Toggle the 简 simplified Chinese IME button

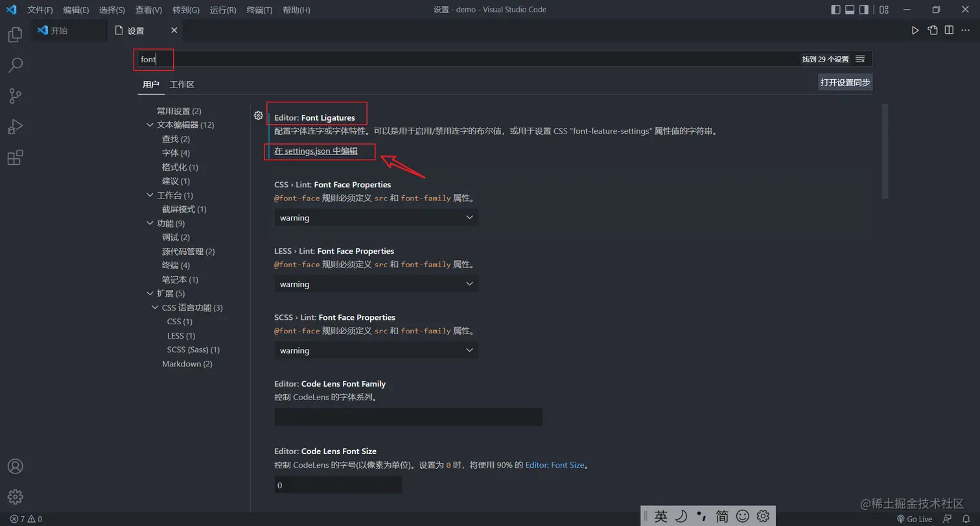pyautogui.click(x=722, y=516)
